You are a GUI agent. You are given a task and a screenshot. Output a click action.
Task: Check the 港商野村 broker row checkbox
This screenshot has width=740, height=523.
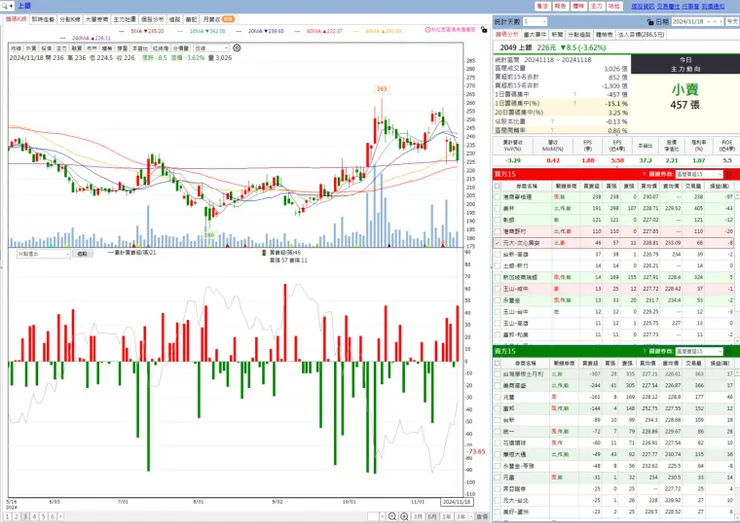coord(497,231)
